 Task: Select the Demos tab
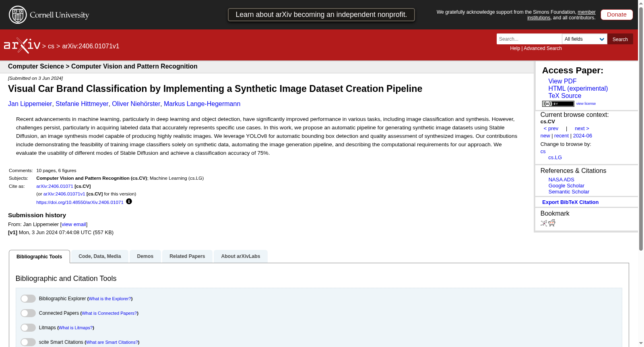click(145, 256)
